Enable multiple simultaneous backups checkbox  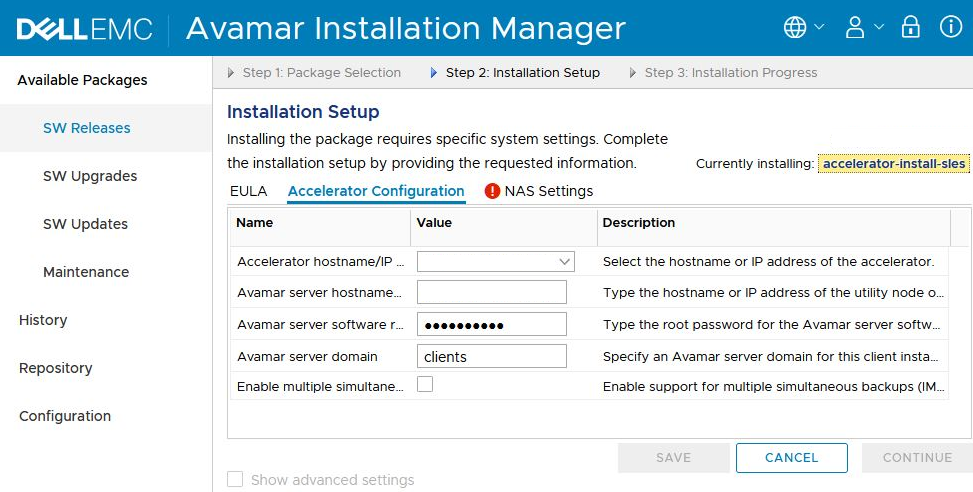click(x=425, y=384)
